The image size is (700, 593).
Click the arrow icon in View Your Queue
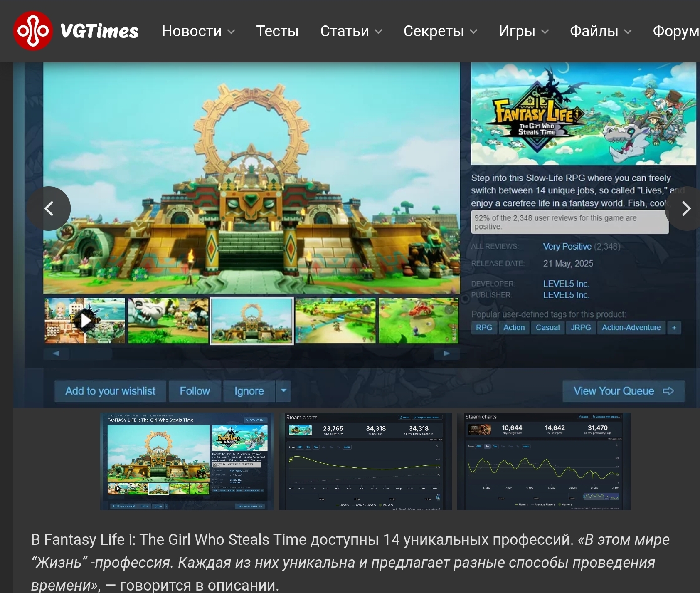pyautogui.click(x=668, y=391)
